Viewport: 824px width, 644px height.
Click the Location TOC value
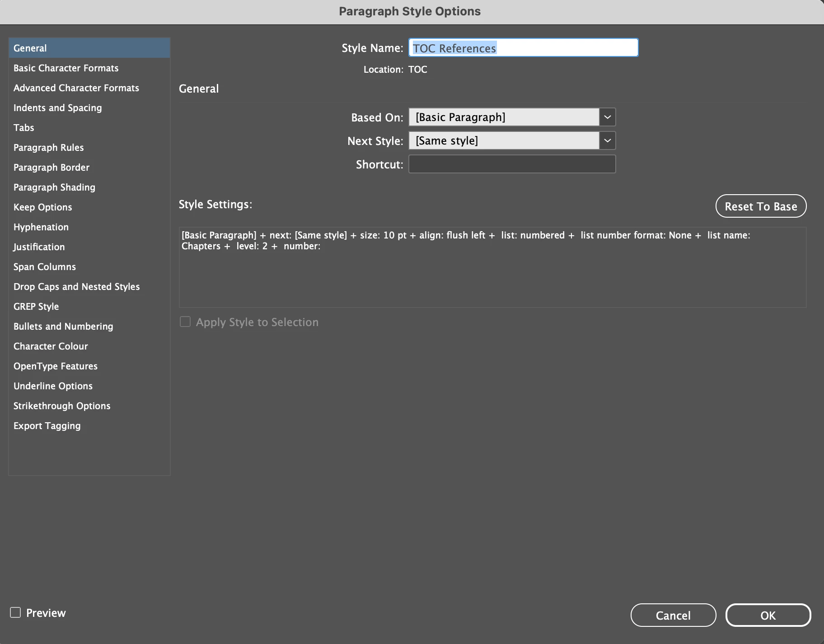418,70
